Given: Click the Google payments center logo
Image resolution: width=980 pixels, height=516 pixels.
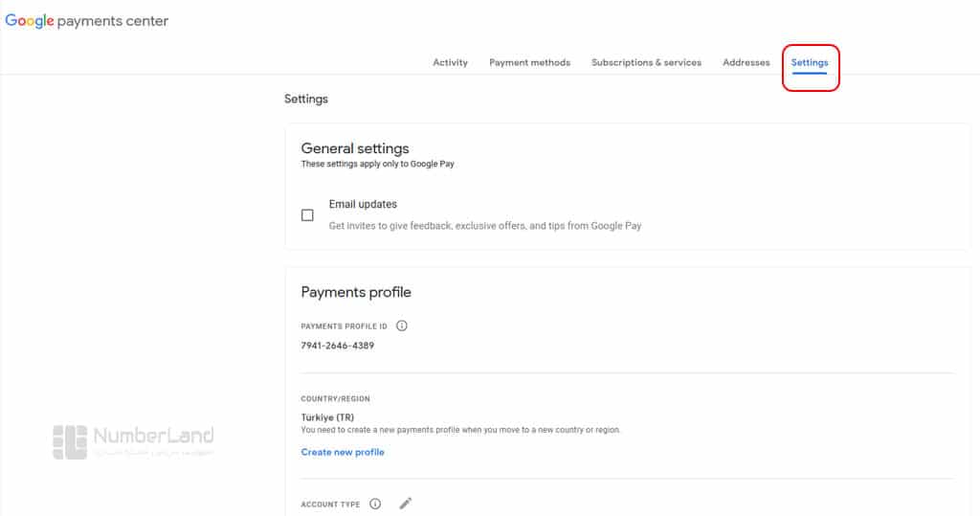Looking at the screenshot, I should tap(87, 21).
